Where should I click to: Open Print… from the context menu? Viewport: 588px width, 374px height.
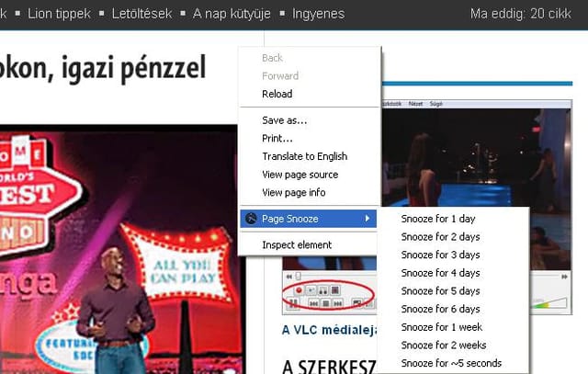click(x=277, y=139)
